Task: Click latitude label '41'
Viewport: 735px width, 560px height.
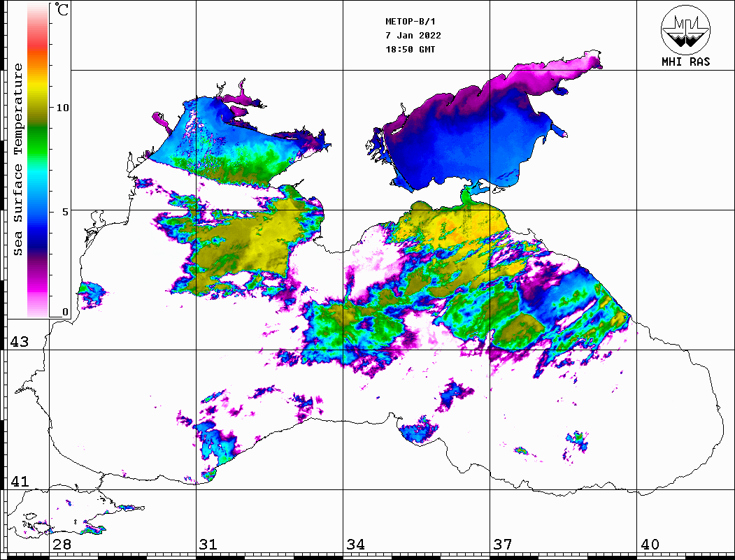Action: pos(20,482)
